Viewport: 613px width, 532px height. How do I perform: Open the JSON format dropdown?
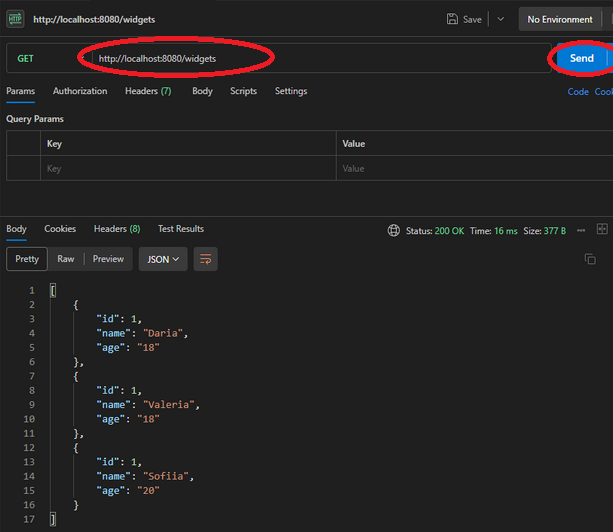(x=164, y=259)
